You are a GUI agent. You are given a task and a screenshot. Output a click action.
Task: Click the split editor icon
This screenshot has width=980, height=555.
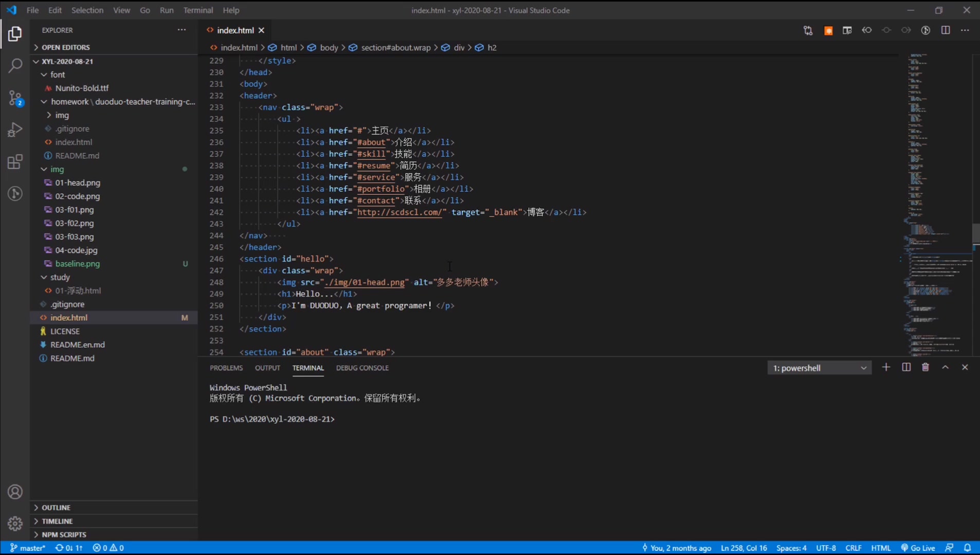pyautogui.click(x=945, y=30)
